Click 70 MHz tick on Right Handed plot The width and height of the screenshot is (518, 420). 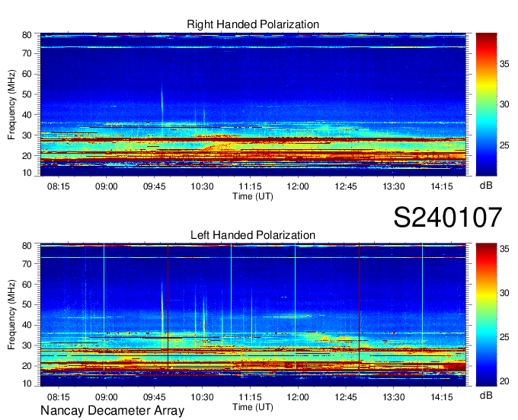(27, 53)
